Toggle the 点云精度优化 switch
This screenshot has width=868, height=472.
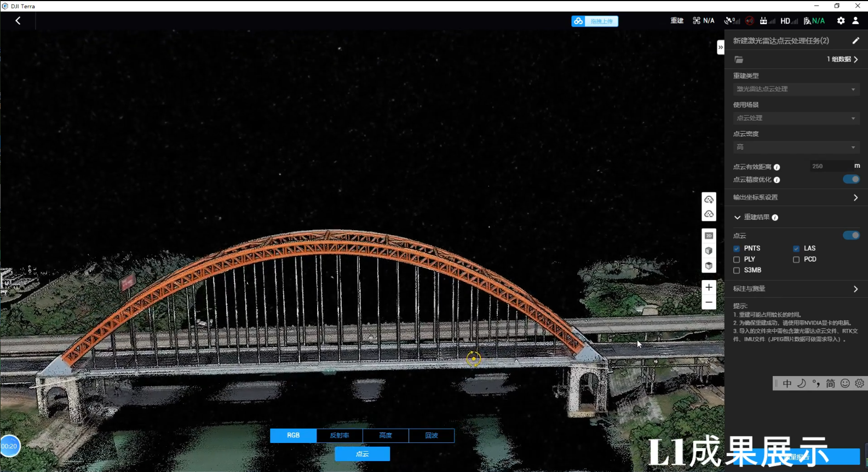tap(851, 179)
